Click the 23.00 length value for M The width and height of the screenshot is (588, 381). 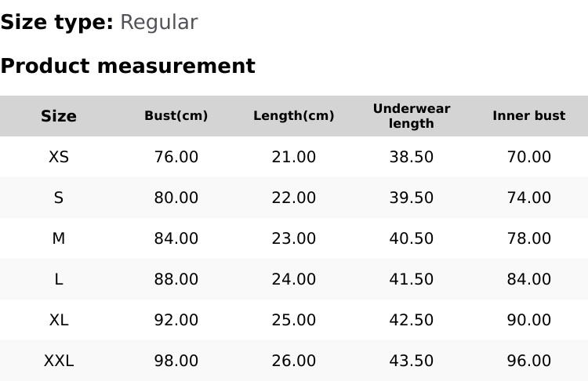[x=294, y=238]
